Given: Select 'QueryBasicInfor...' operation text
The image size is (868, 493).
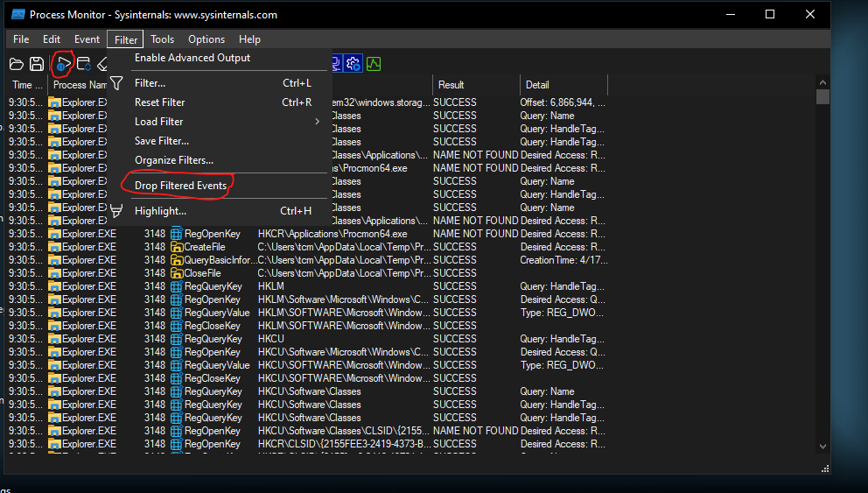Looking at the screenshot, I should [220, 260].
